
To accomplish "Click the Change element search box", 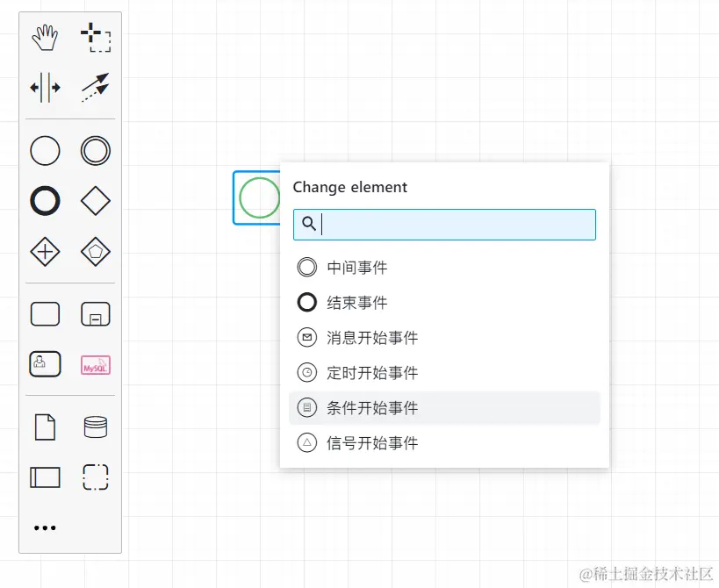I will (x=443, y=225).
